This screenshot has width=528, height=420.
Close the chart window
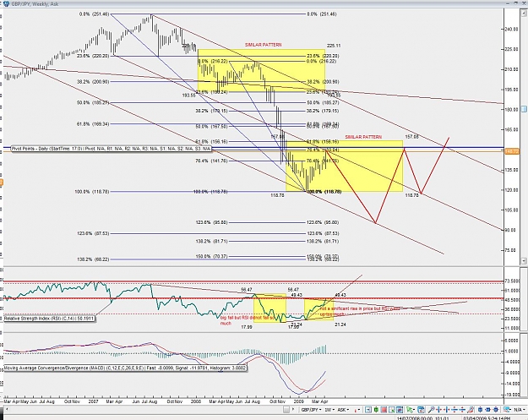(x=524, y=3)
